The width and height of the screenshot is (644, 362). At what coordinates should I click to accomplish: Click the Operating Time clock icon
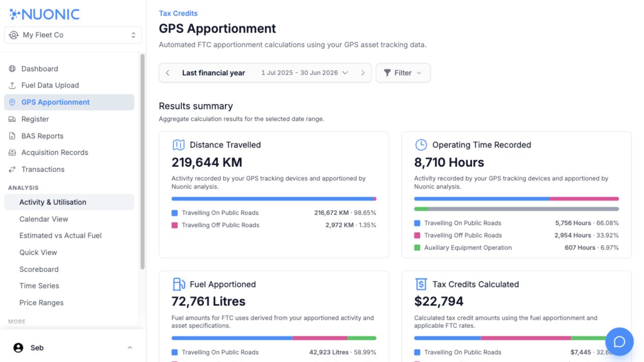(x=421, y=145)
